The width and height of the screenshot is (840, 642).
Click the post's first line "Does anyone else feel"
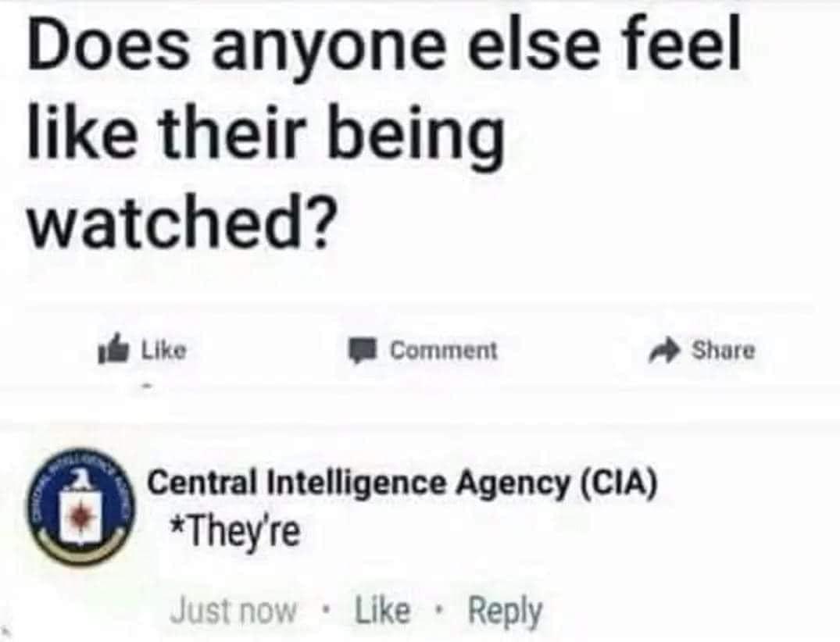383,53
